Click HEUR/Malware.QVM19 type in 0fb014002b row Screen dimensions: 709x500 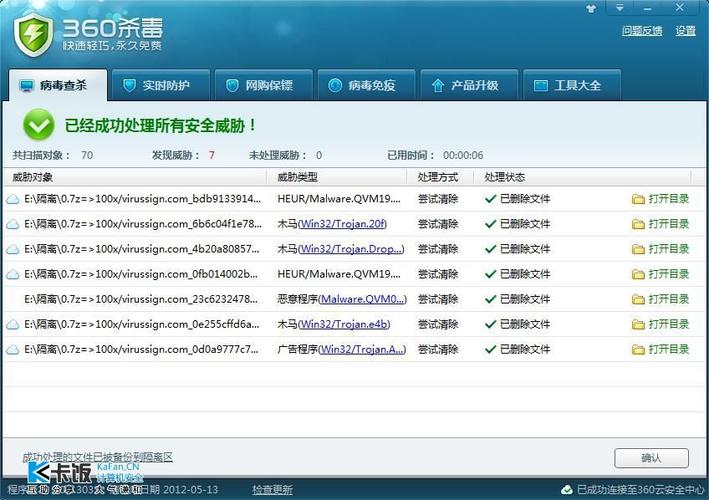click(x=339, y=274)
